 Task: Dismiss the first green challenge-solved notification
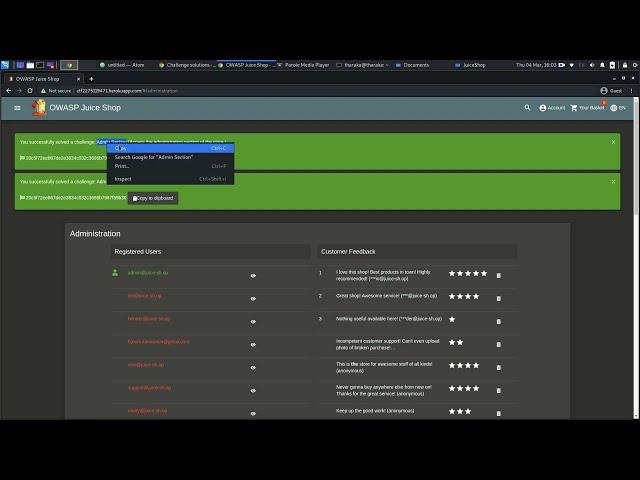coord(613,142)
